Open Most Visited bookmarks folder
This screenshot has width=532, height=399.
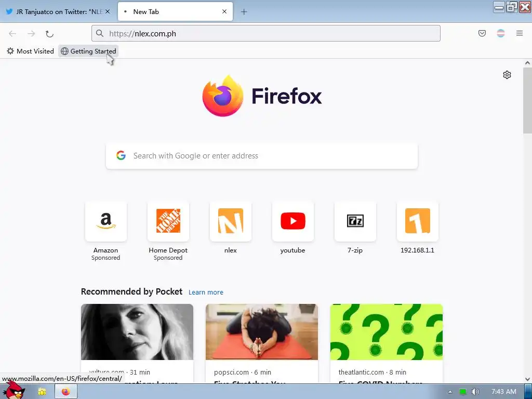[x=31, y=51]
